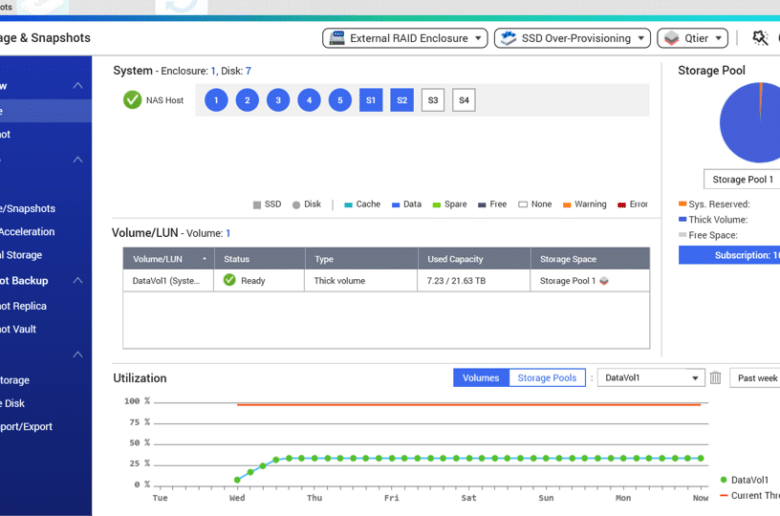
Task: Switch utilization to Volumes tab
Action: tap(481, 378)
